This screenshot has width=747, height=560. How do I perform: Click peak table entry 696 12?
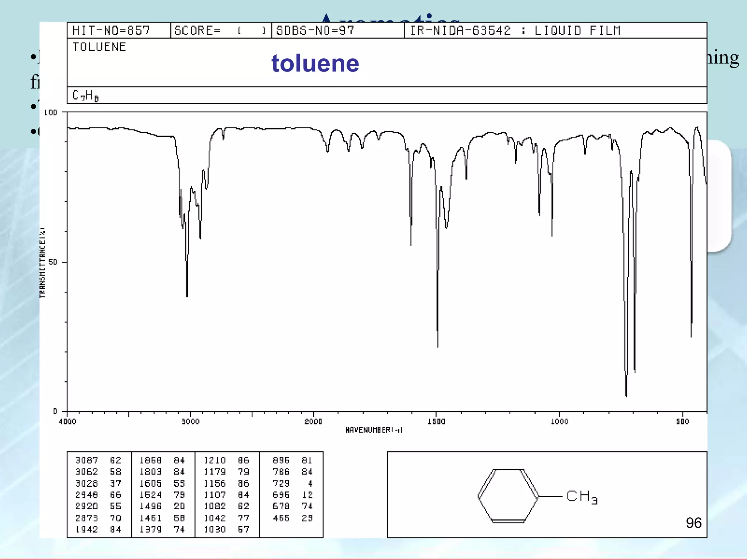click(x=293, y=495)
